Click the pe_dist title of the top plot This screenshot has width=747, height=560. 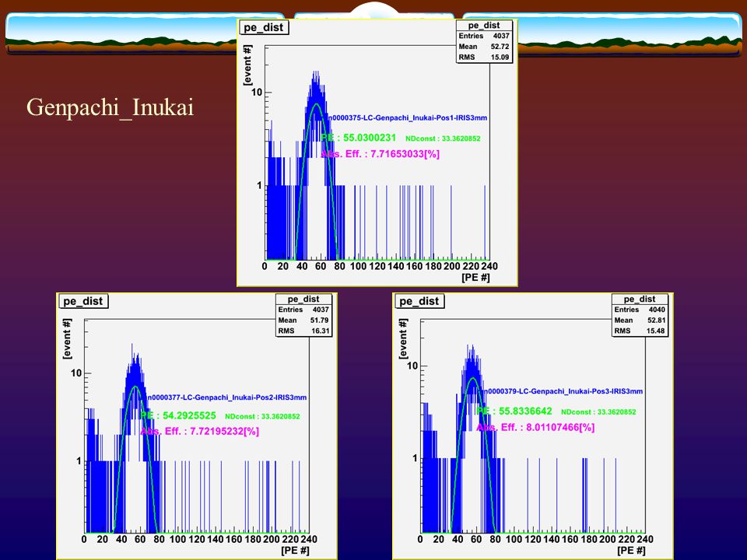pos(264,28)
